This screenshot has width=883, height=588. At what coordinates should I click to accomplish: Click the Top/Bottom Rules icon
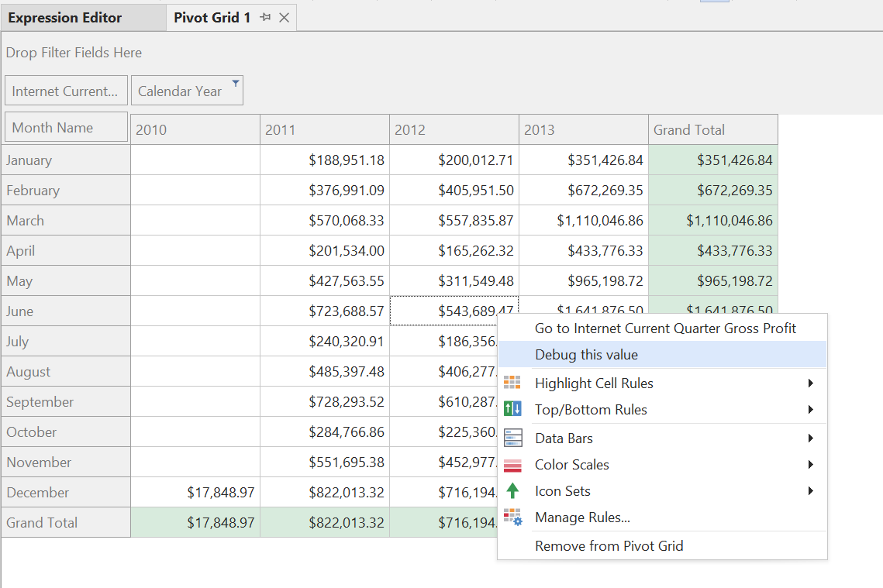pyautogui.click(x=512, y=410)
